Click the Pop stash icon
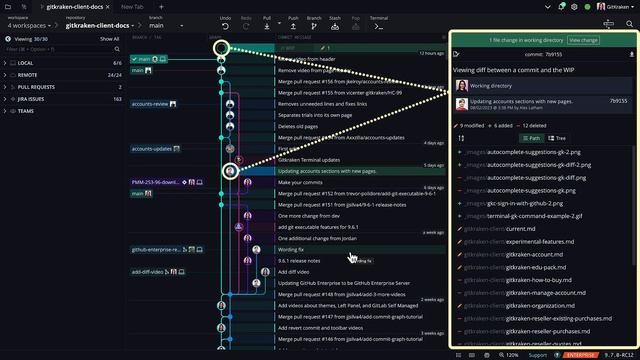Screen dimensions: 640x360 click(x=356, y=27)
